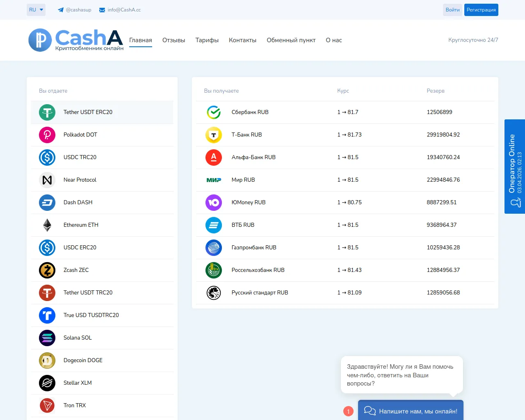Choose the Solana SOL icon

coord(47,338)
